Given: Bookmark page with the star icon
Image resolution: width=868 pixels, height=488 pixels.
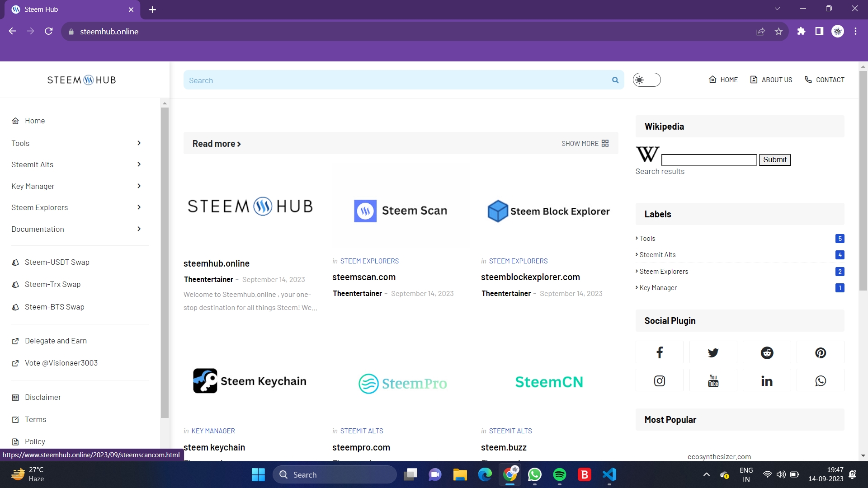Looking at the screenshot, I should click(778, 32).
